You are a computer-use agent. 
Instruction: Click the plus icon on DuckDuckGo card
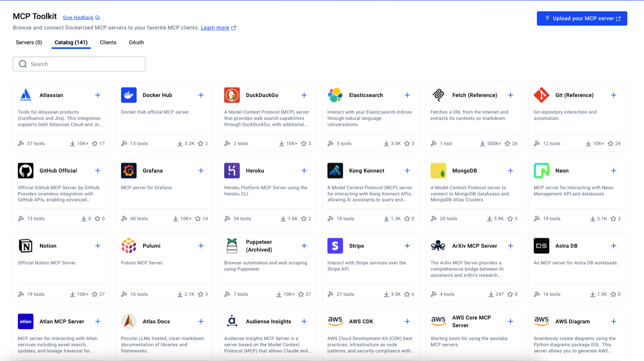(x=304, y=95)
